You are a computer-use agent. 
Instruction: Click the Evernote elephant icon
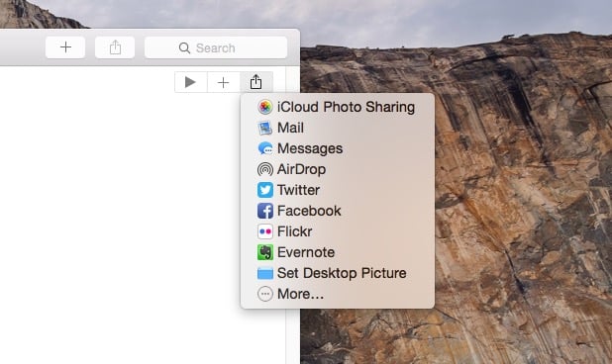click(265, 252)
